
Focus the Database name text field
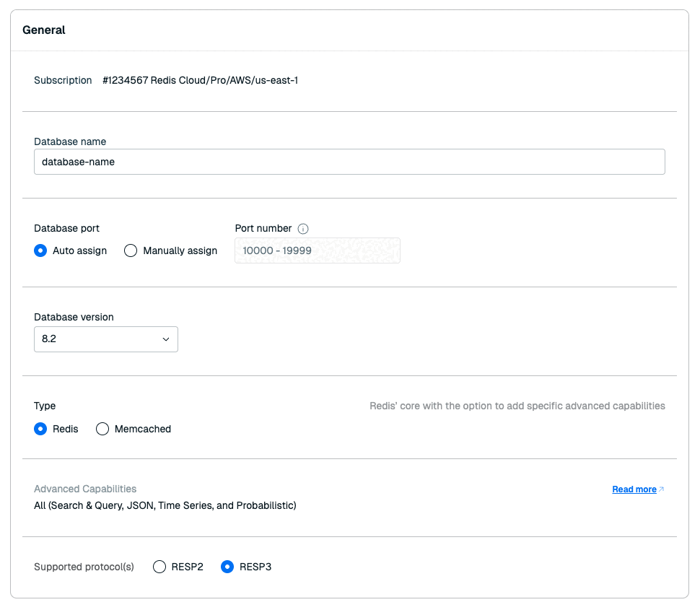click(x=349, y=162)
